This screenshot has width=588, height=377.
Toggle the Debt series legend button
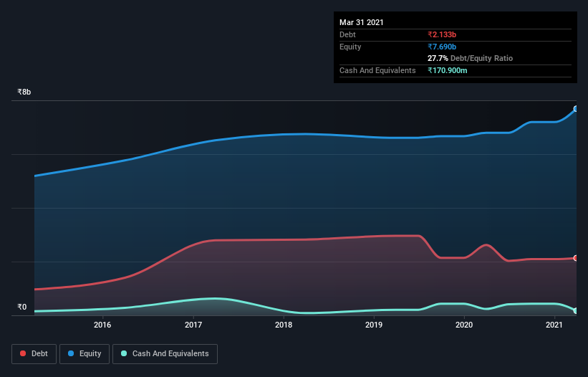[34, 354]
